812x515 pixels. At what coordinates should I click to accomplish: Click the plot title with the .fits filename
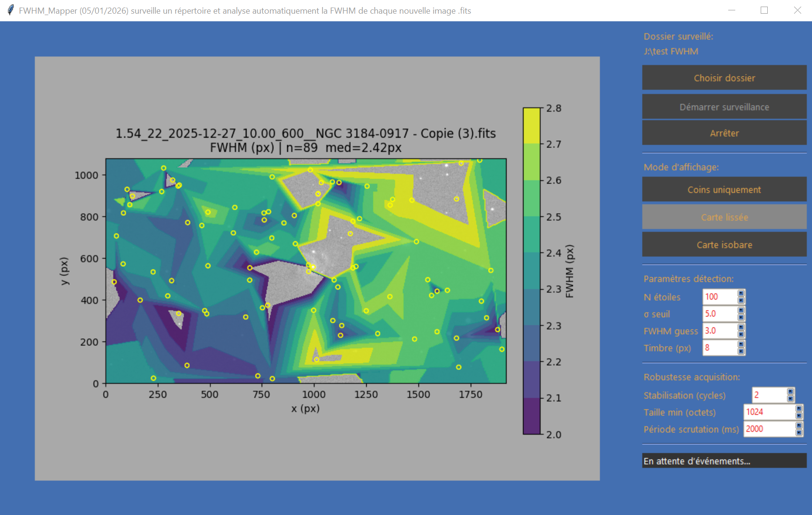click(x=306, y=134)
